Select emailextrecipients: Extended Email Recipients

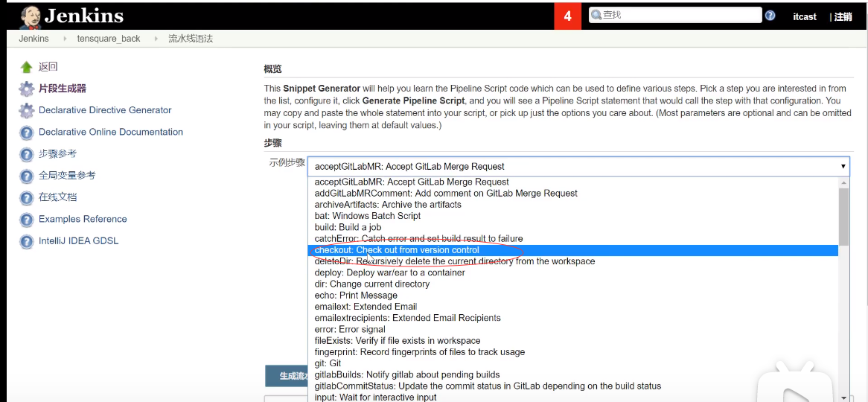pyautogui.click(x=573, y=318)
